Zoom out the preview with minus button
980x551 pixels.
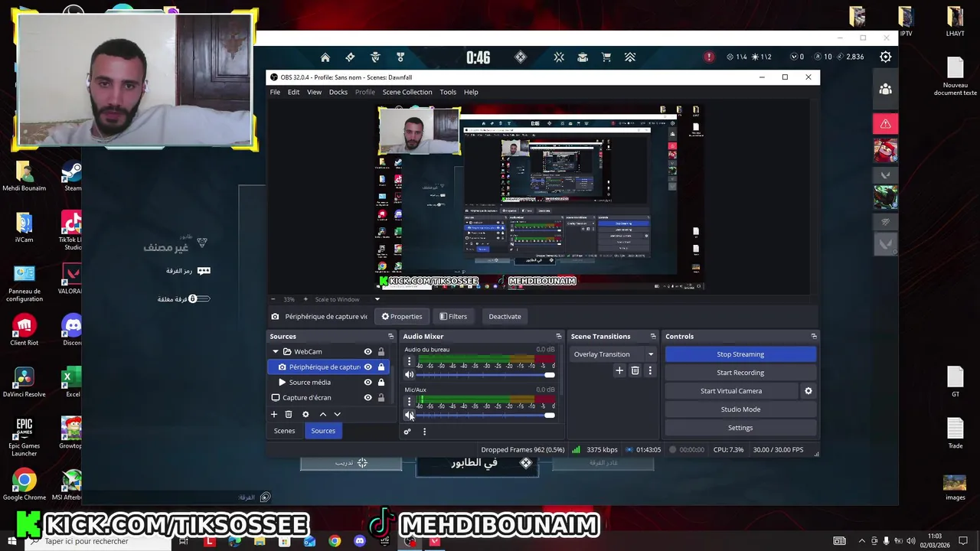[273, 299]
